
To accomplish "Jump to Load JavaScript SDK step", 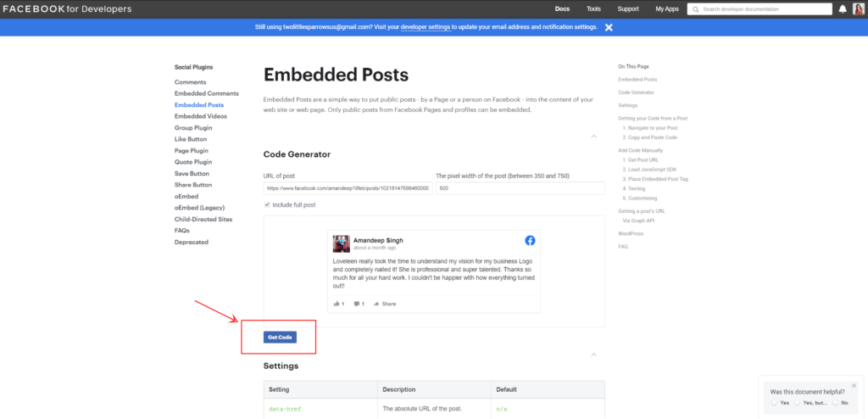I will [x=649, y=170].
